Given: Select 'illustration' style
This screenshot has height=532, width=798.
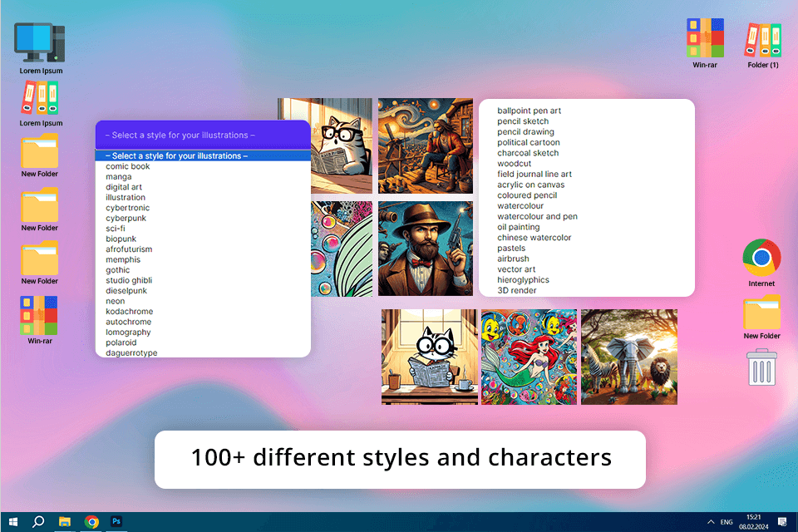Looking at the screenshot, I should tap(126, 198).
